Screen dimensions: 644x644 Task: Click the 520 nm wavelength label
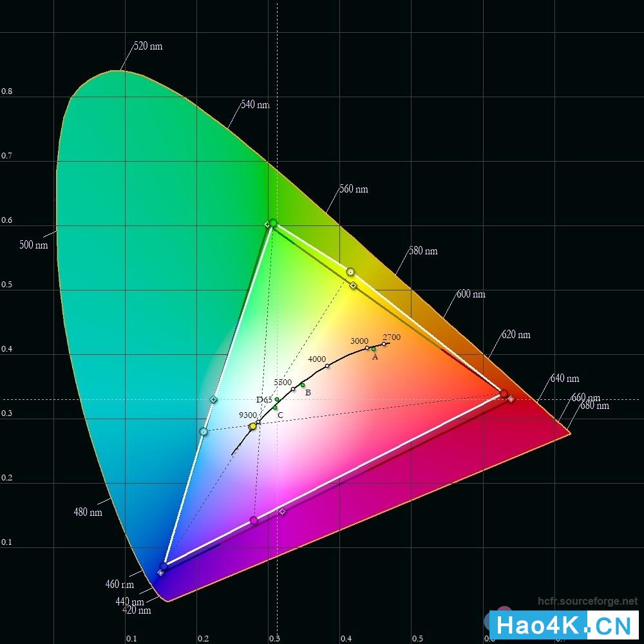[148, 46]
